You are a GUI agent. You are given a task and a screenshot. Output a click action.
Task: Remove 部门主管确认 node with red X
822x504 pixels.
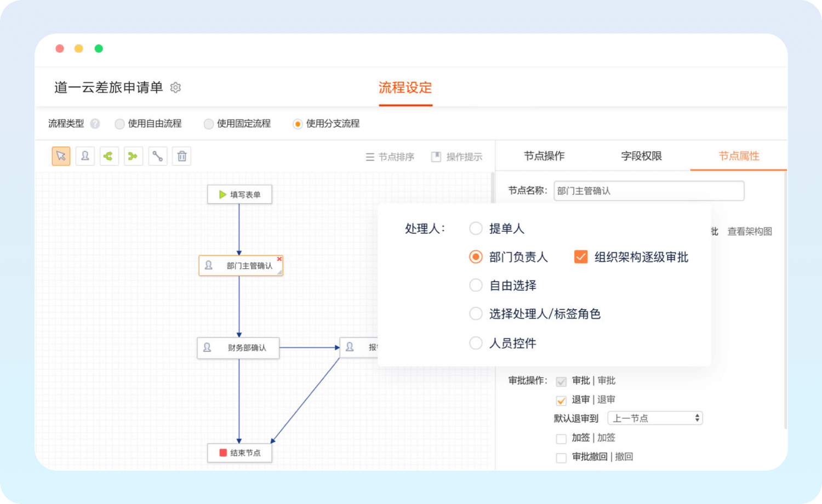pyautogui.click(x=279, y=259)
